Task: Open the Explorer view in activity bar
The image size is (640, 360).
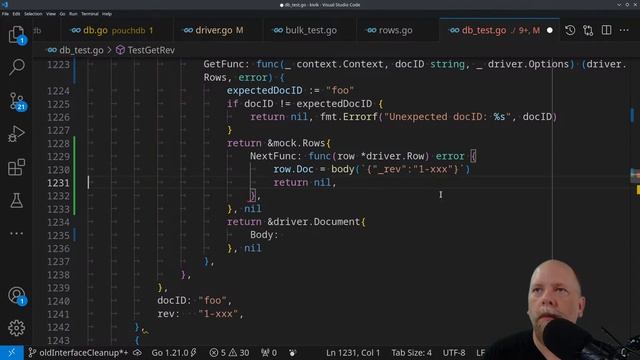Action: (x=16, y=34)
